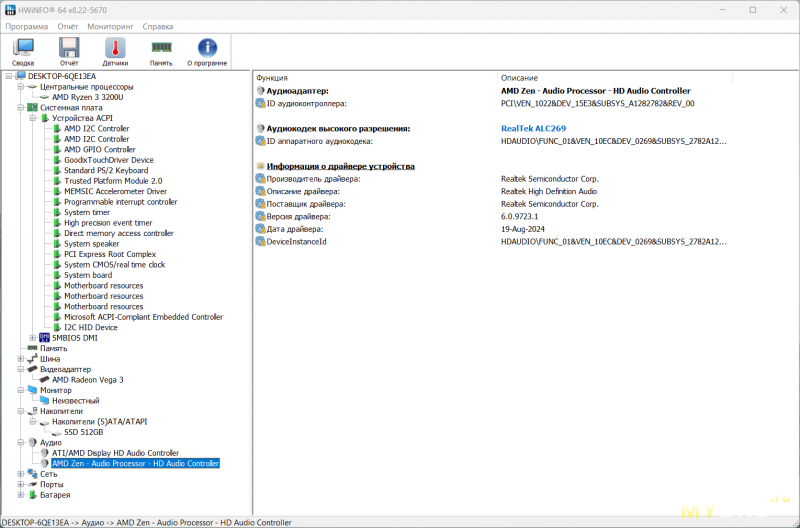
Task: Click the icon next to Дата драйвера row
Action: click(x=260, y=229)
